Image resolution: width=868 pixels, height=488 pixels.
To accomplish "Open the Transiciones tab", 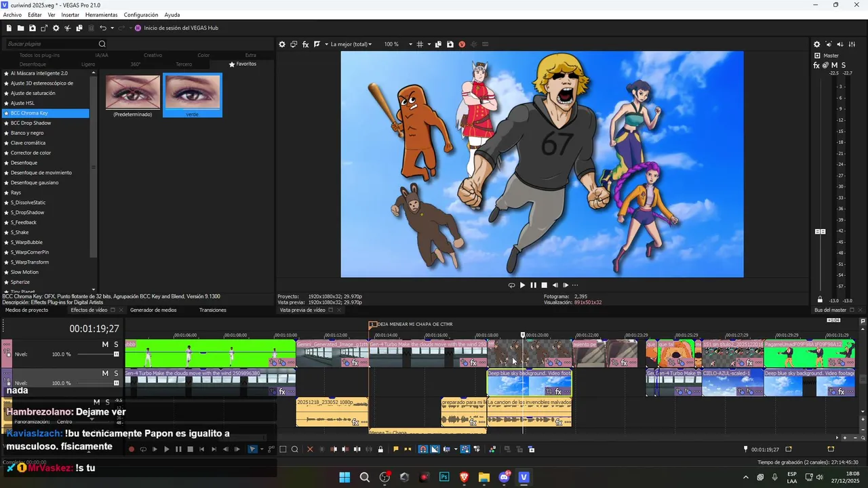I will coord(213,310).
